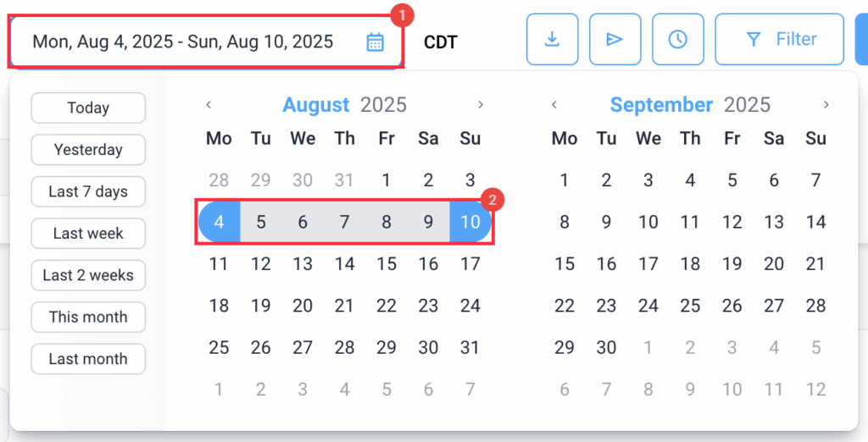Open the clock history icon button
868x442 pixels.
pyautogui.click(x=677, y=39)
